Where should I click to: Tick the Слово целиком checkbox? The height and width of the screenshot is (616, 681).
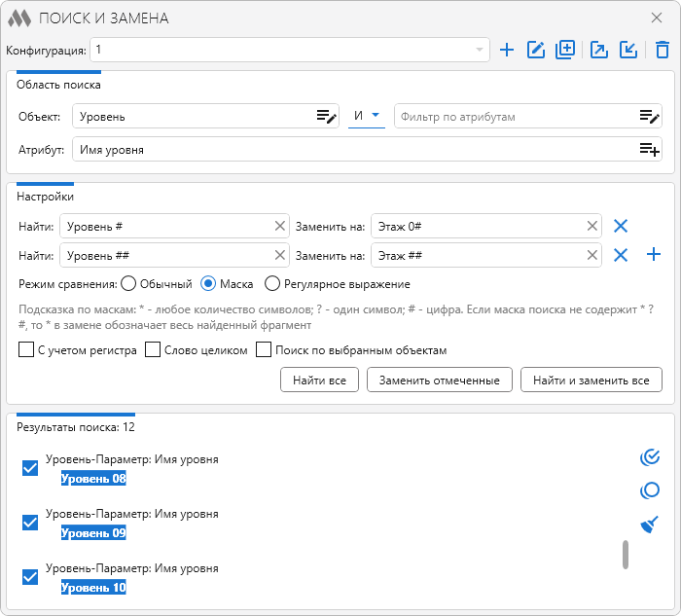click(x=153, y=350)
